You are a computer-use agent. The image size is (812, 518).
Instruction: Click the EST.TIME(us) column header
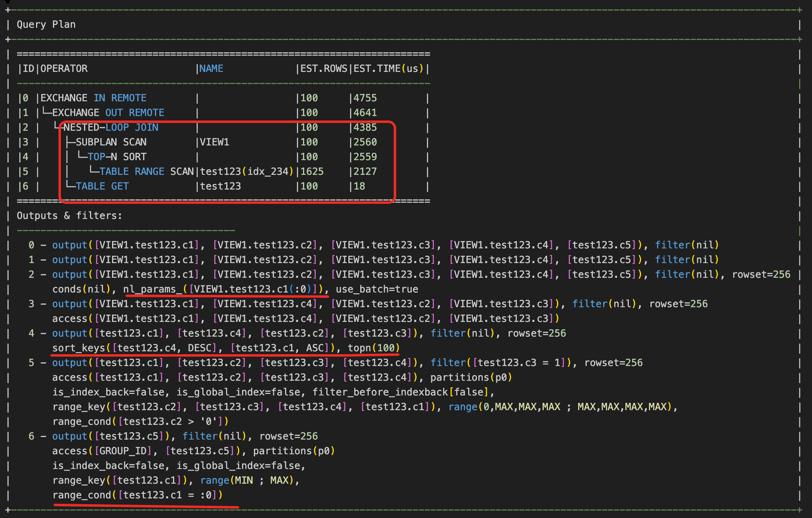click(388, 69)
